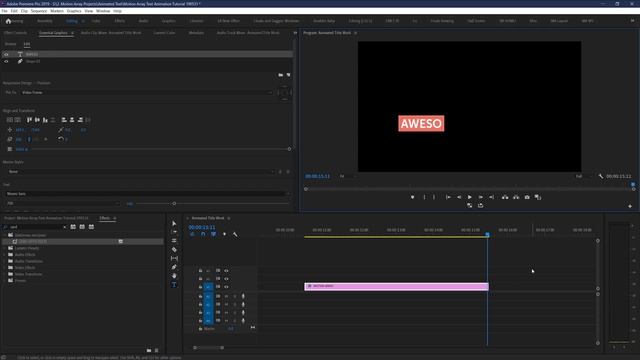Click the Align Left icon
Viewport: 640px width, 360px height.
click(x=64, y=120)
